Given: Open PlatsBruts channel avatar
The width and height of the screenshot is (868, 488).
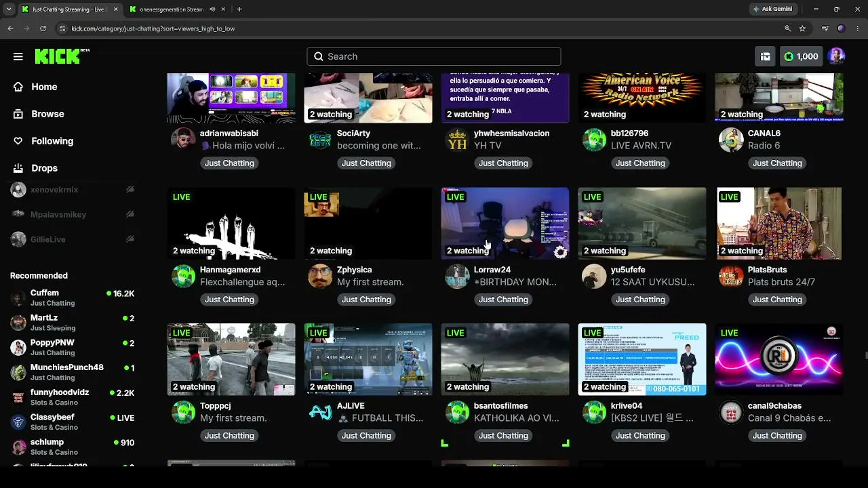Looking at the screenshot, I should point(731,276).
